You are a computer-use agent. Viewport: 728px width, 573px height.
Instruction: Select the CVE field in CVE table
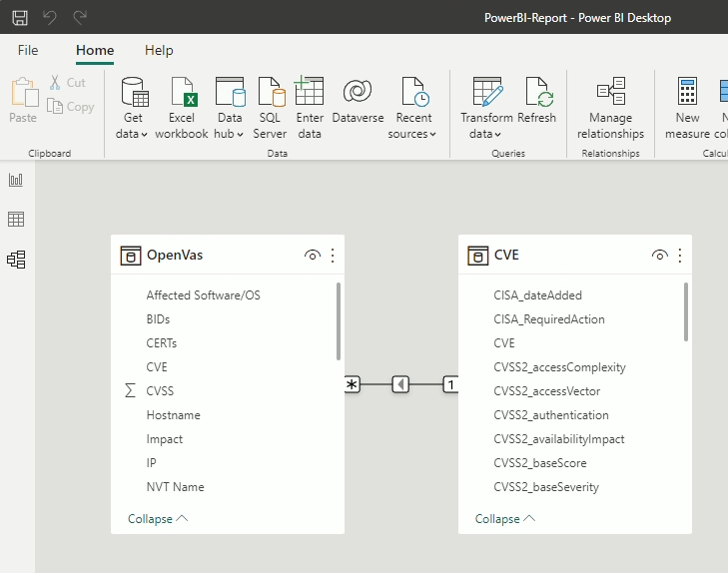coord(504,342)
